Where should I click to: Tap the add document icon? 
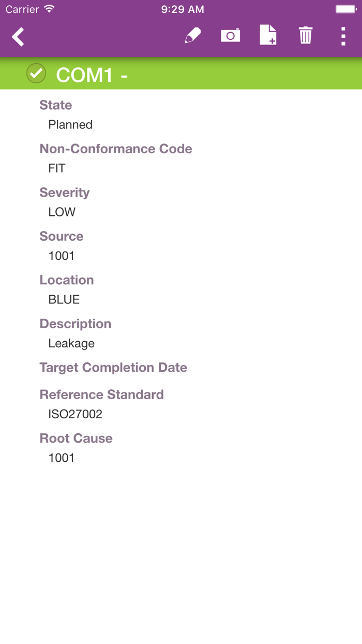click(267, 36)
